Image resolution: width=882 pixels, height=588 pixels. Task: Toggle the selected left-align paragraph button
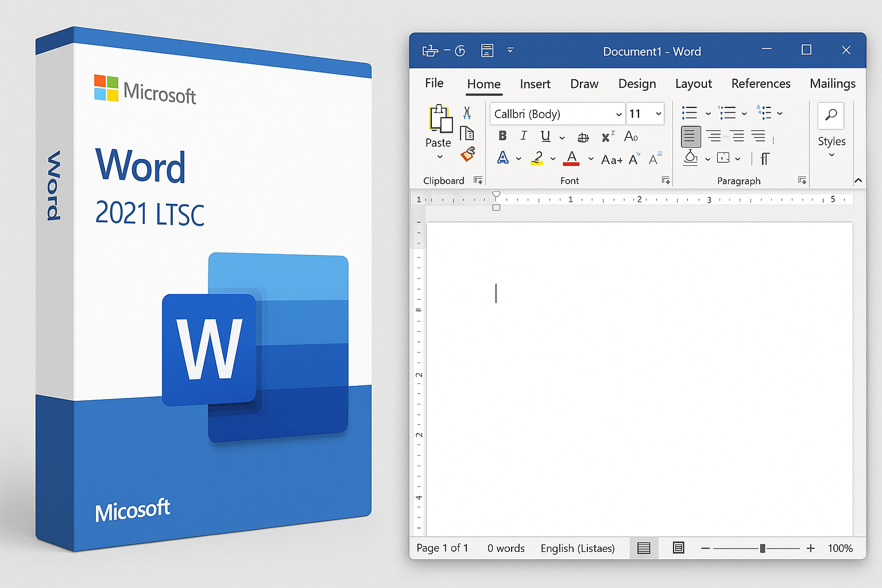click(x=690, y=137)
